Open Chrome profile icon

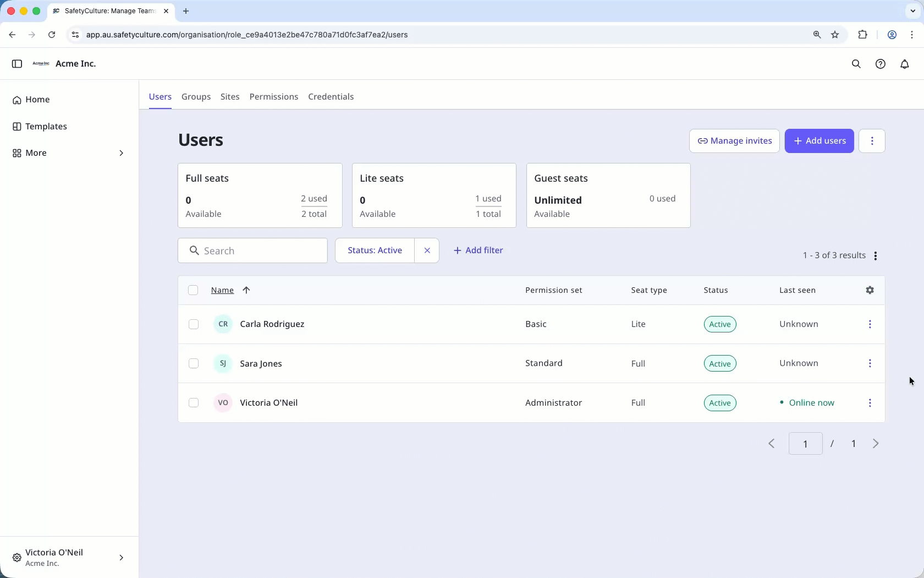click(x=892, y=35)
